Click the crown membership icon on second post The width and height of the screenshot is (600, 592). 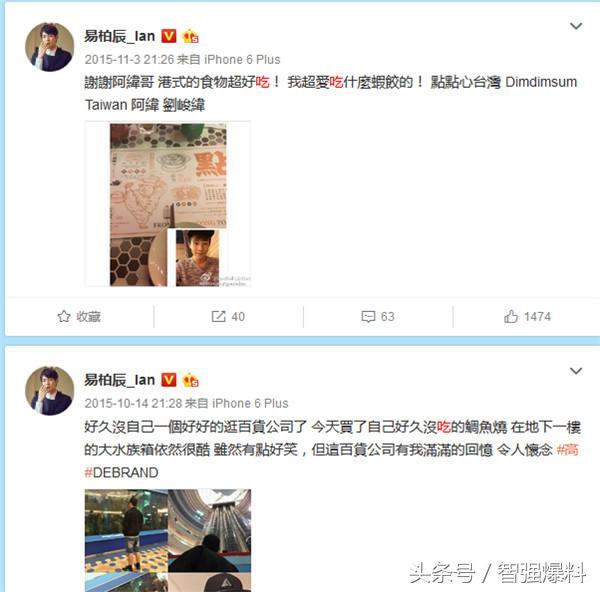click(x=191, y=380)
